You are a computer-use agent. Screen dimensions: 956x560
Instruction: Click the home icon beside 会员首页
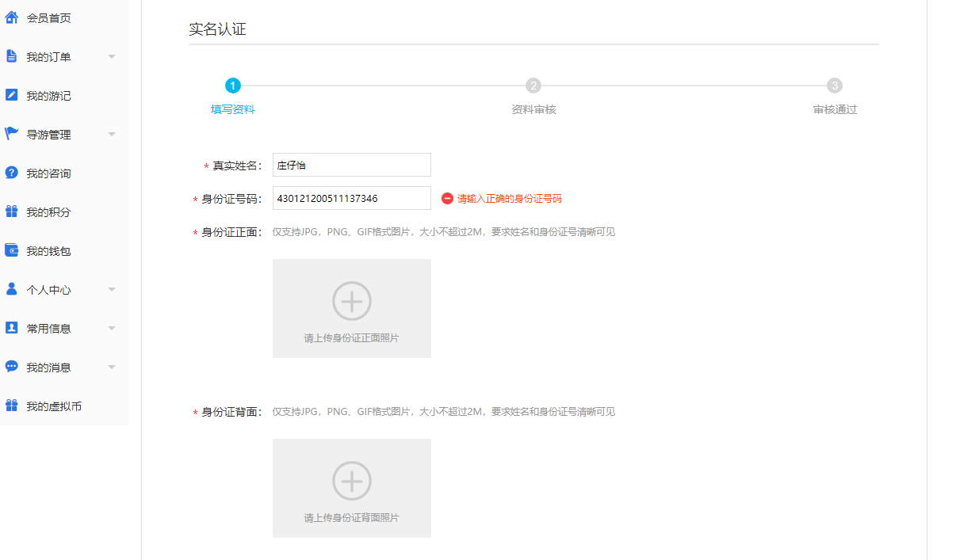pos(12,17)
